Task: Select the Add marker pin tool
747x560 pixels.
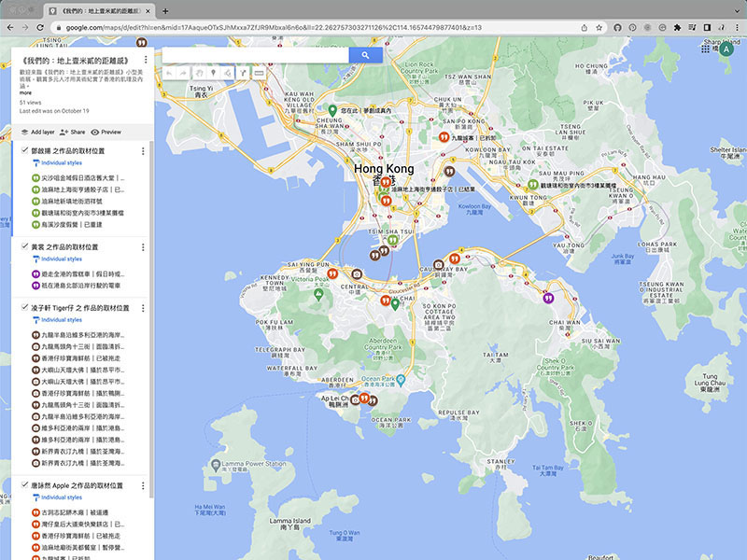Action: (x=214, y=73)
